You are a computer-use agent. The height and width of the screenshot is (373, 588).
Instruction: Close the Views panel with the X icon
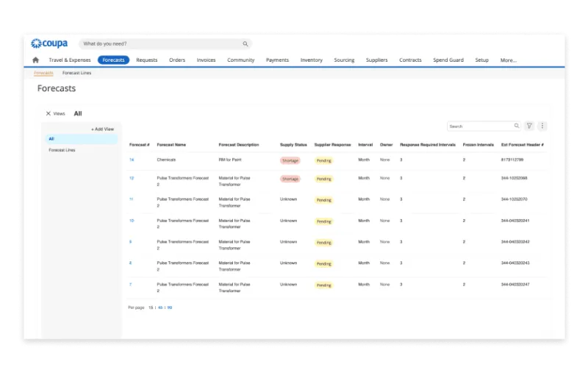coord(49,113)
